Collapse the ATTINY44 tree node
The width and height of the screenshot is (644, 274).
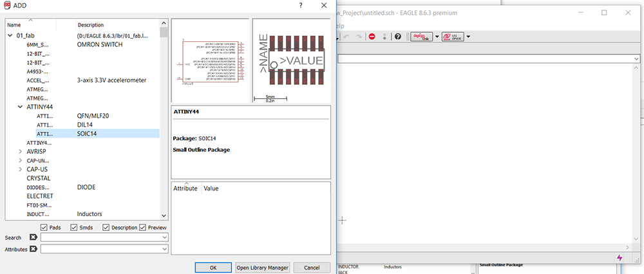pos(20,107)
